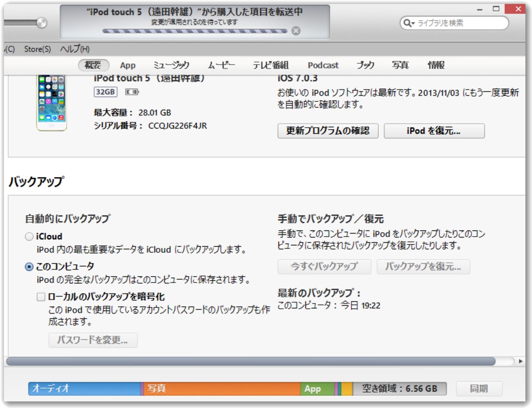Select the このコンピュータ backup option
Screen dimensions: 532x408
coord(28,265)
